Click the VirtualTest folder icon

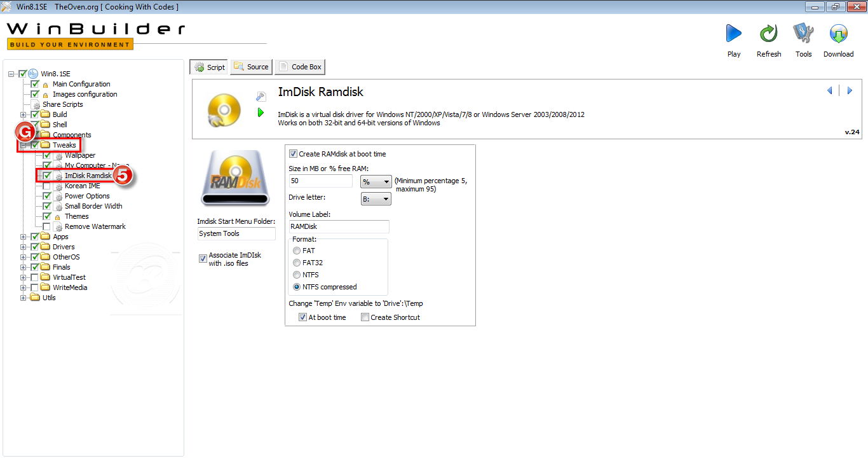pos(46,277)
